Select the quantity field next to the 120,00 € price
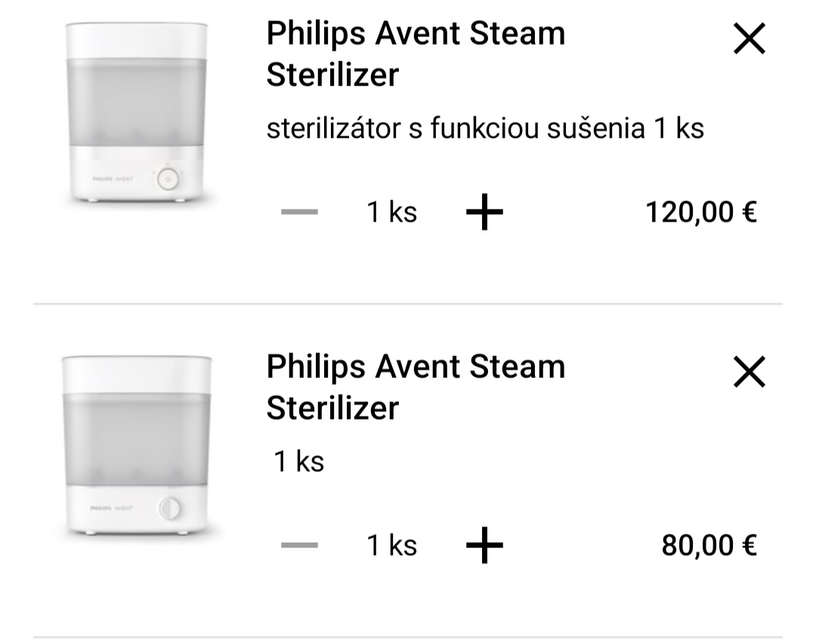 pyautogui.click(x=391, y=213)
